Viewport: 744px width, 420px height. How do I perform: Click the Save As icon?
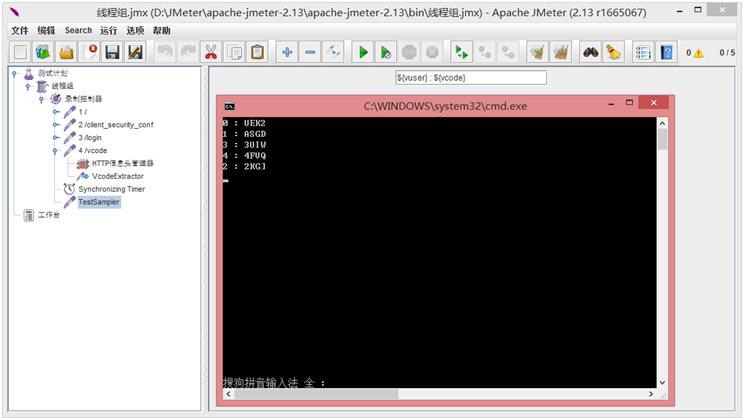(x=135, y=52)
